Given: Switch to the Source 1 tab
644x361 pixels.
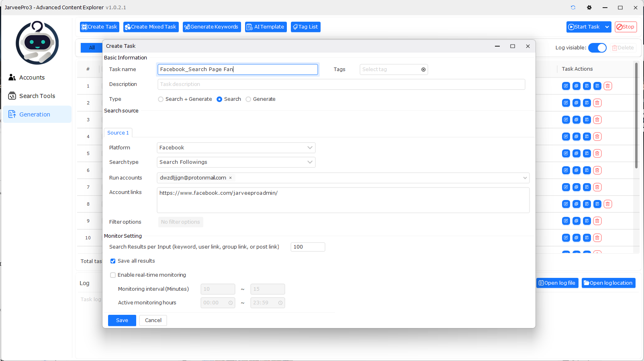Looking at the screenshot, I should [118, 133].
